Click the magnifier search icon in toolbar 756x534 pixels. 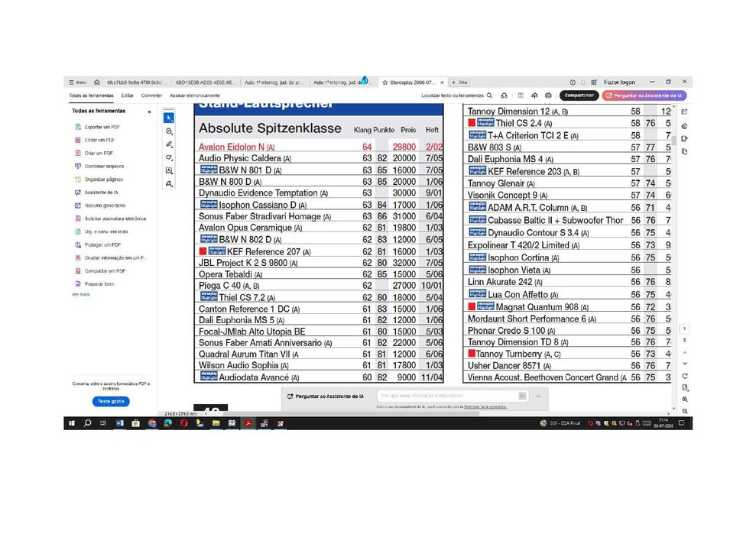(x=489, y=95)
